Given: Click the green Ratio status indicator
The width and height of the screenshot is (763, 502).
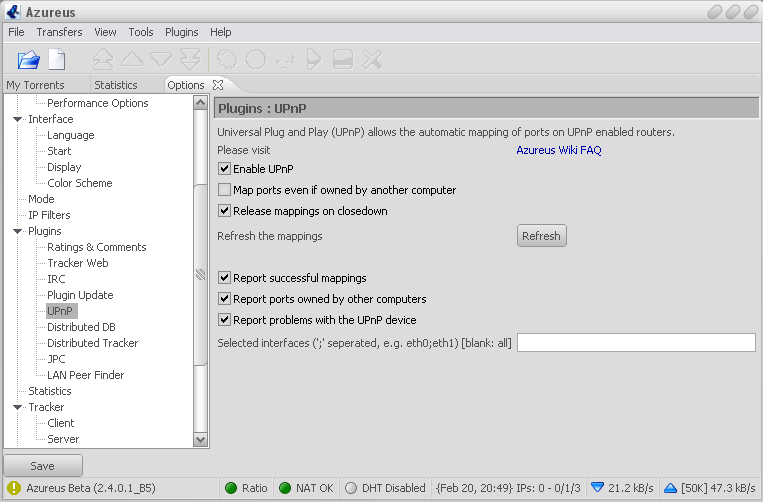Looking at the screenshot, I should coord(231,488).
